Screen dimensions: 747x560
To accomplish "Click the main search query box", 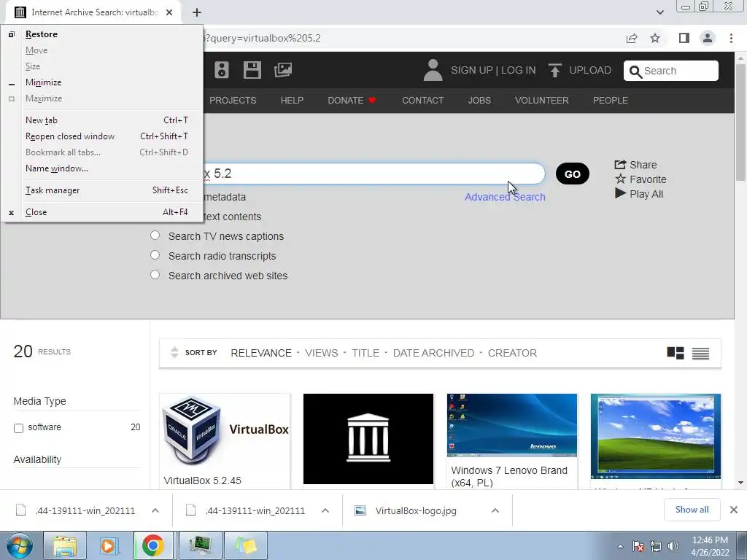I will click(374, 174).
